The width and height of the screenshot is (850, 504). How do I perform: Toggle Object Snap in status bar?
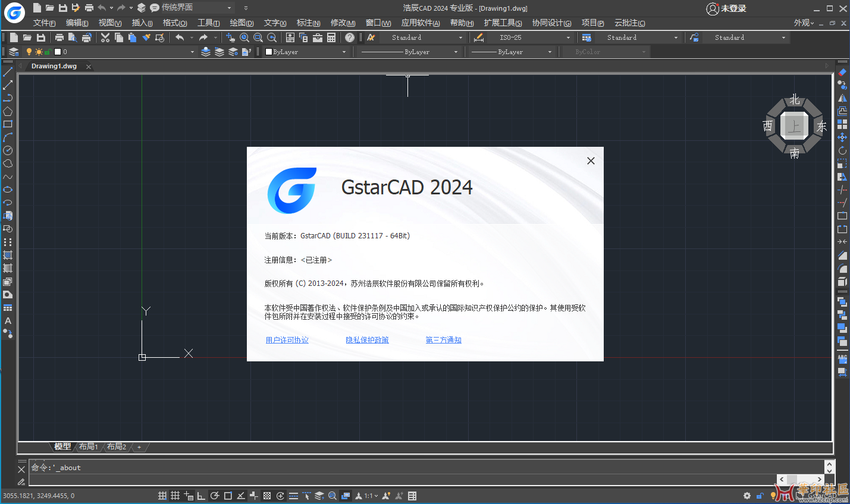[228, 496]
